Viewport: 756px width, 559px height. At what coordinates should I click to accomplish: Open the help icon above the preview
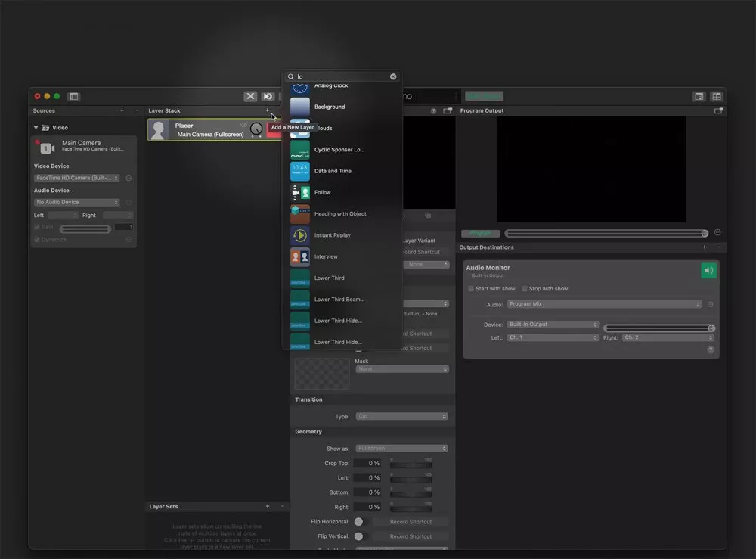[433, 111]
